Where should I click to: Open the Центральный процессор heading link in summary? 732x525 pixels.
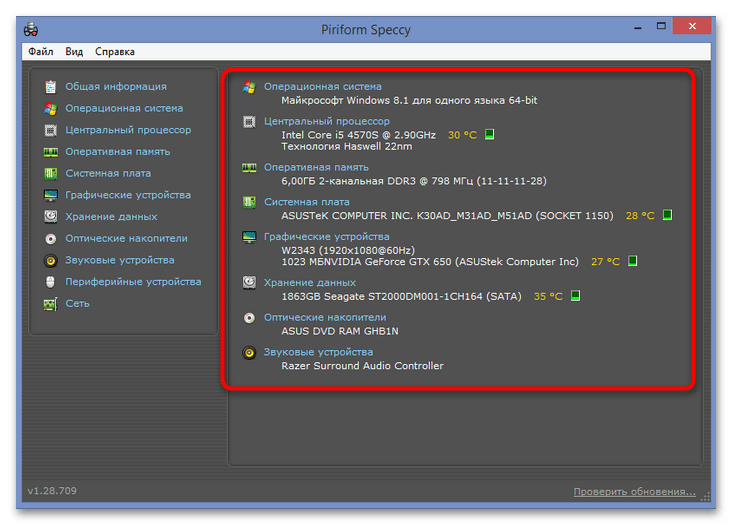[x=327, y=121]
